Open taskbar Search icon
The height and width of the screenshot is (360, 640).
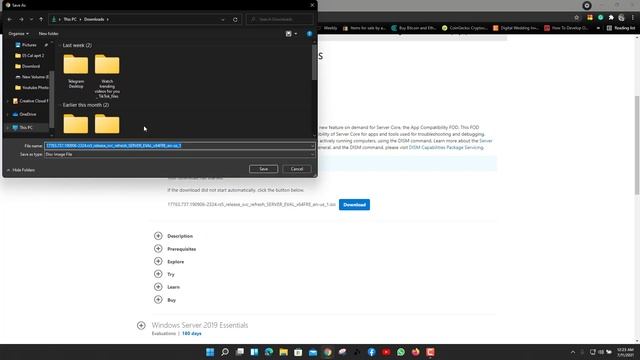pyautogui.click(x=224, y=352)
